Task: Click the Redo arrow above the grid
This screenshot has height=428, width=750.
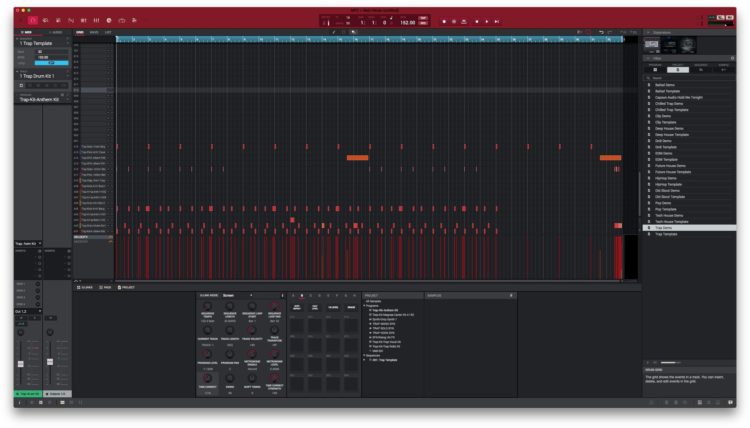Action: [610, 33]
